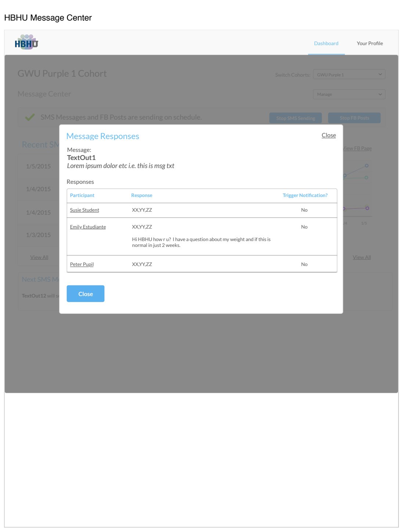Click the left View All link
The height and width of the screenshot is (532, 404).
(x=39, y=258)
